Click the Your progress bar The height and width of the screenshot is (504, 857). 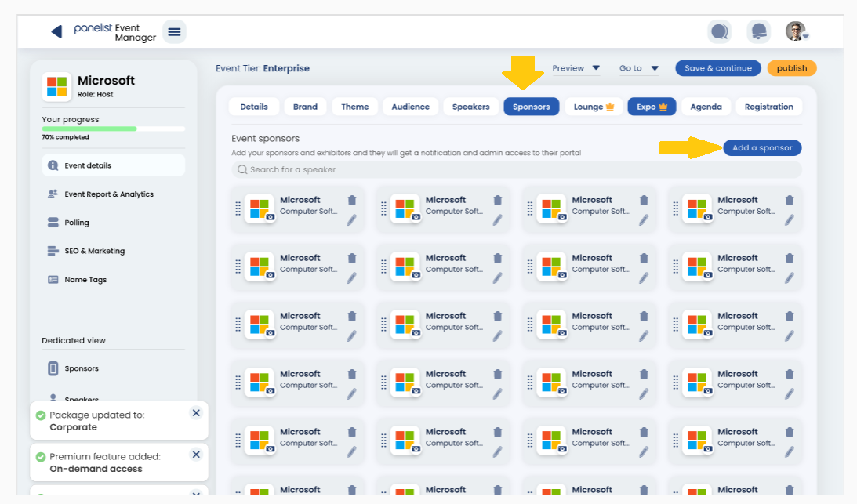point(113,129)
